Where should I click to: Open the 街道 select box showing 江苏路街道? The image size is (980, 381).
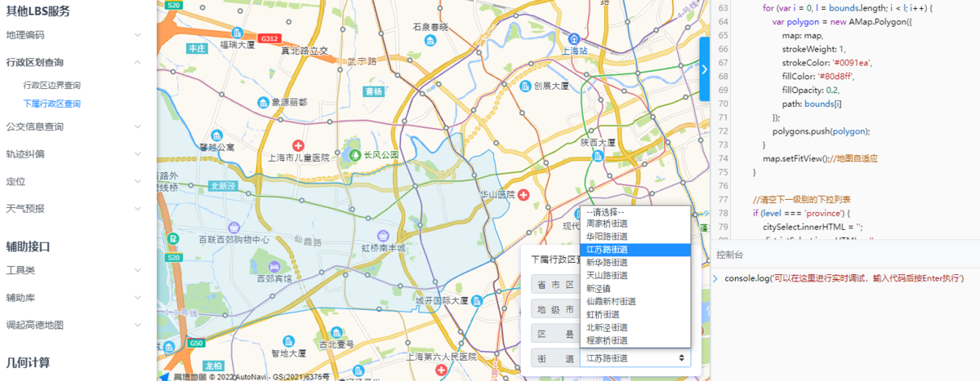pos(635,358)
